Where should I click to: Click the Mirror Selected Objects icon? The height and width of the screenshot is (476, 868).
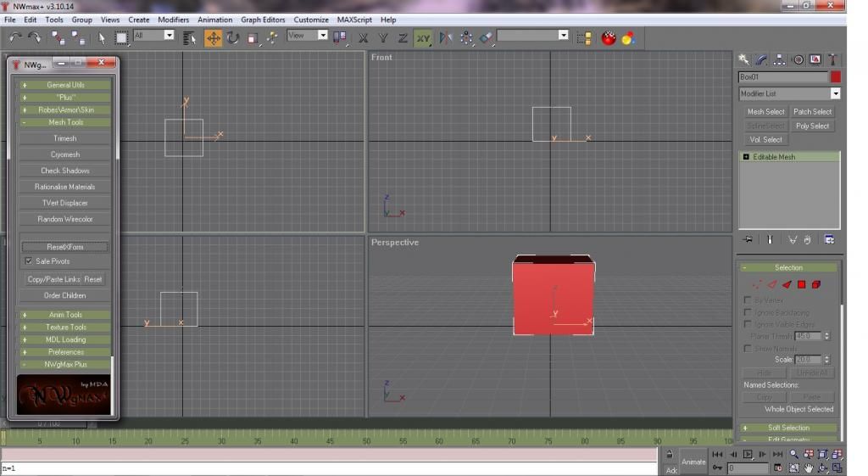tap(447, 38)
